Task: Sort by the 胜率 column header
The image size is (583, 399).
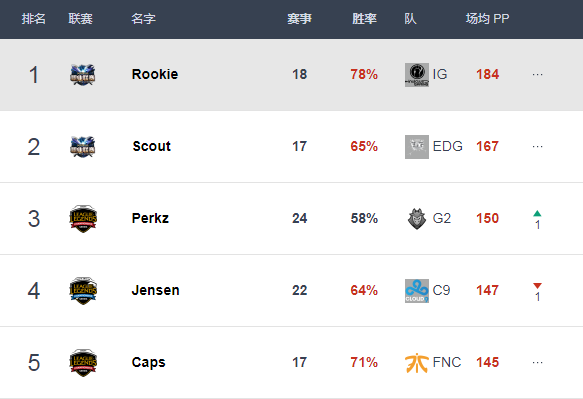Action: point(364,19)
